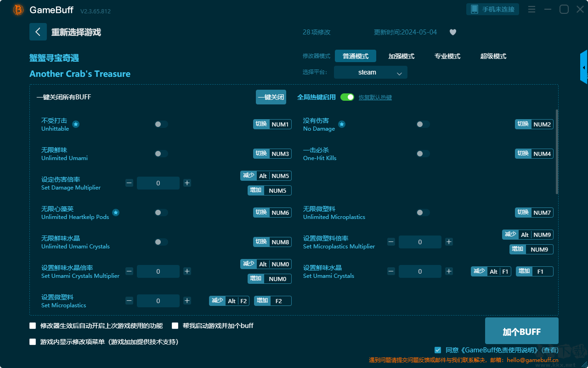This screenshot has width=588, height=368.
Task: Click the Set Umami Crystals value field
Action: click(420, 271)
